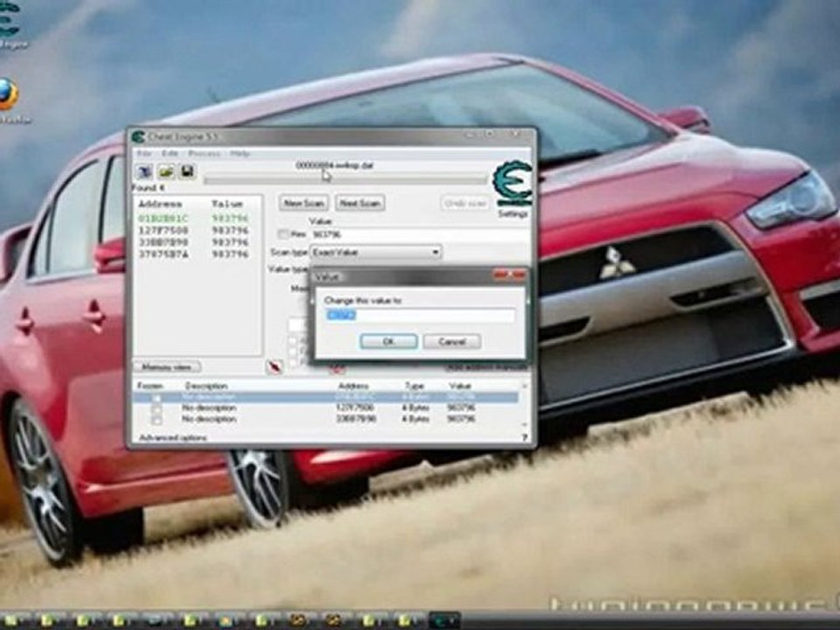Select found address 37875B7A
The height and width of the screenshot is (630, 840).
194,254
